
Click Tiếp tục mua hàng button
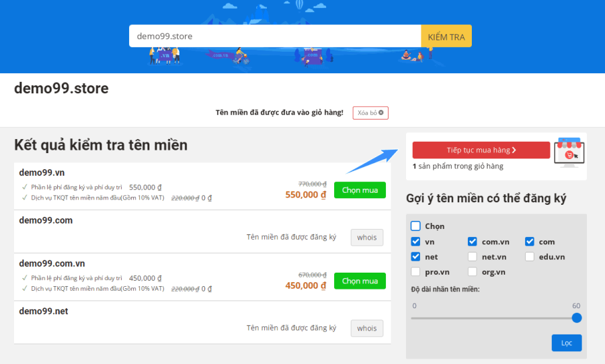481,150
